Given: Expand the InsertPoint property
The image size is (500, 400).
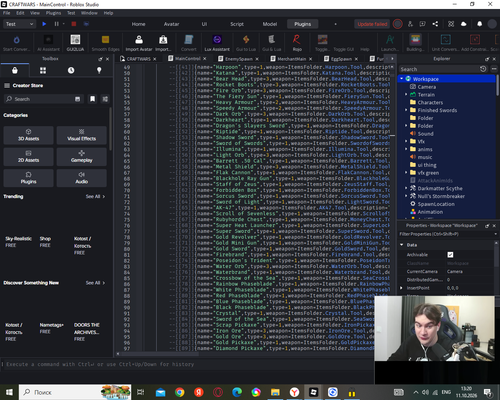Looking at the screenshot, I should coord(401,288).
